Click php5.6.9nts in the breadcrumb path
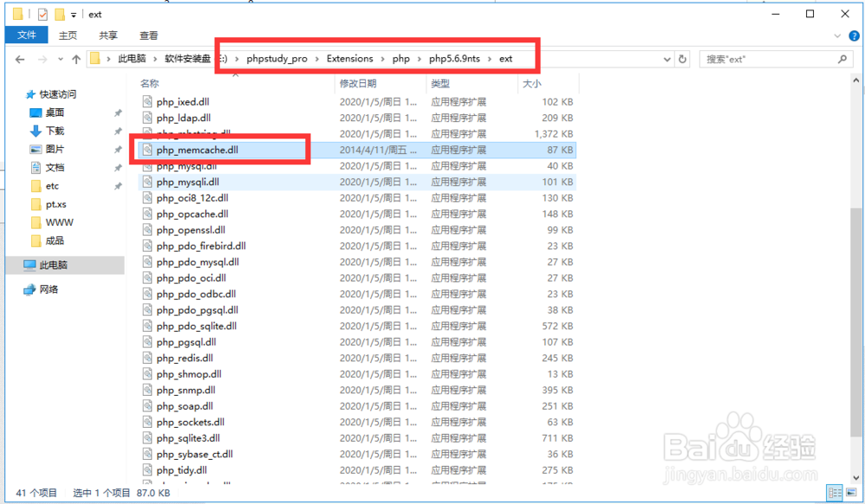Screen dimensions: 865x504 point(455,59)
